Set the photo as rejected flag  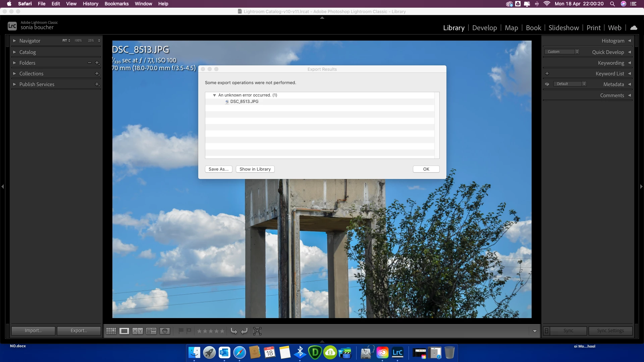click(x=189, y=331)
